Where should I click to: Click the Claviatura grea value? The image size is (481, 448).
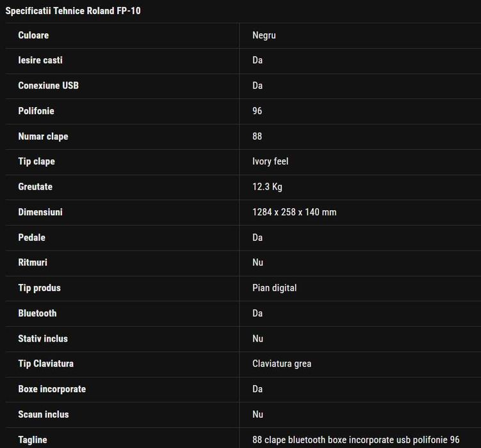[x=282, y=364]
